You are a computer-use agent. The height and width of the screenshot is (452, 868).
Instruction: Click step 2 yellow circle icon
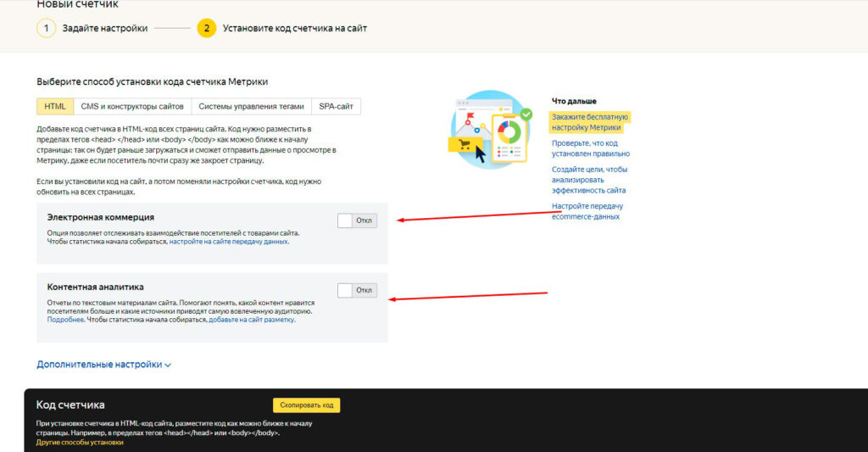207,28
